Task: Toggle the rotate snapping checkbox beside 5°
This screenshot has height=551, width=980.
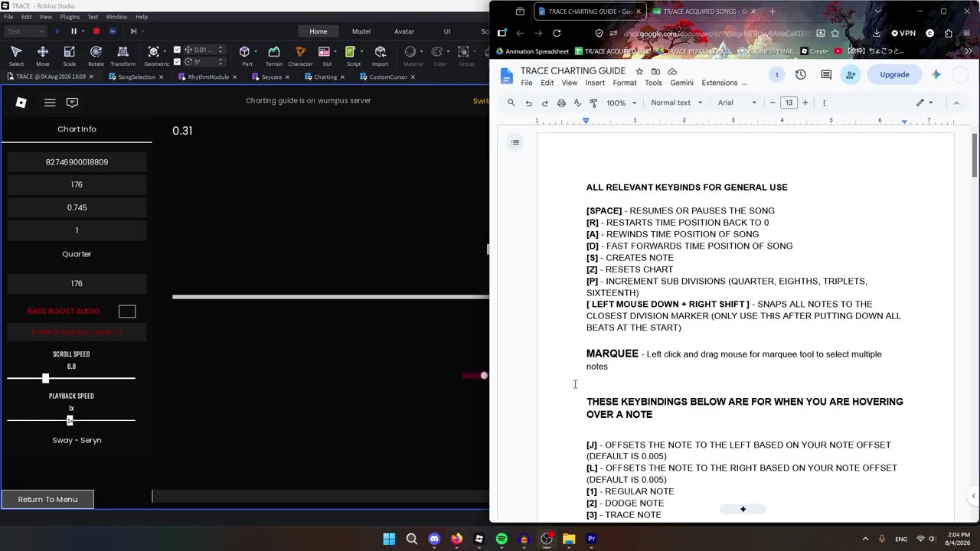Action: (x=178, y=61)
